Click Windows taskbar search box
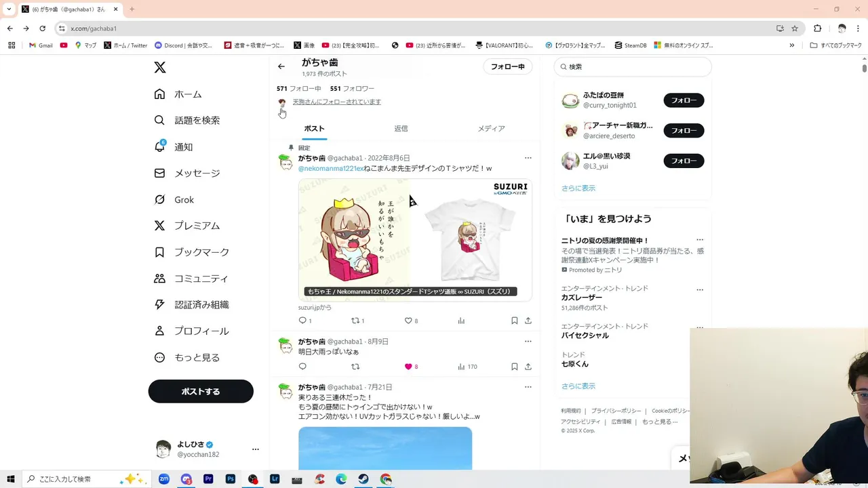The image size is (868, 488). coord(85,479)
